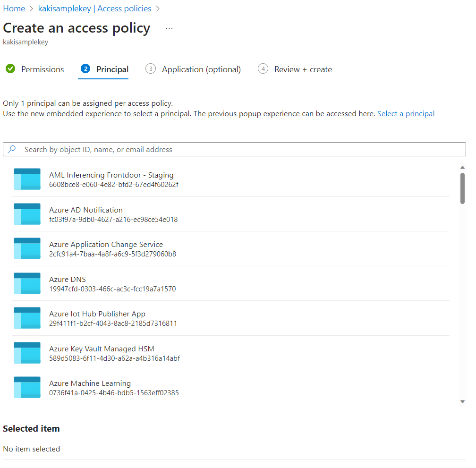Select Azure AD Notification principal

231,214
